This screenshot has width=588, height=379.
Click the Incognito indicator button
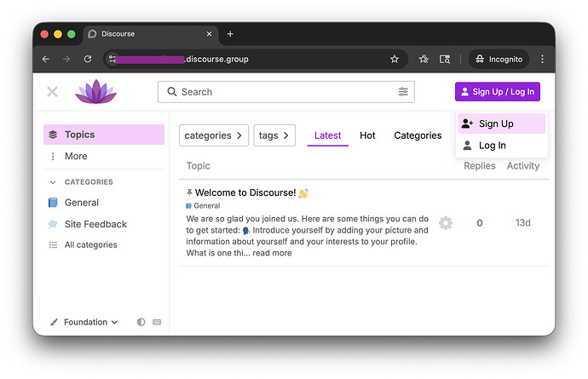[499, 59]
